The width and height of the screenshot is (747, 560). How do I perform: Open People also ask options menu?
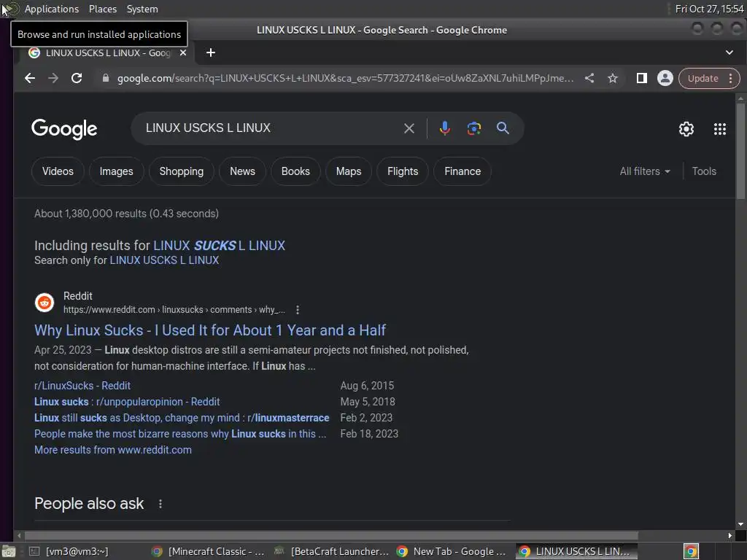point(160,504)
